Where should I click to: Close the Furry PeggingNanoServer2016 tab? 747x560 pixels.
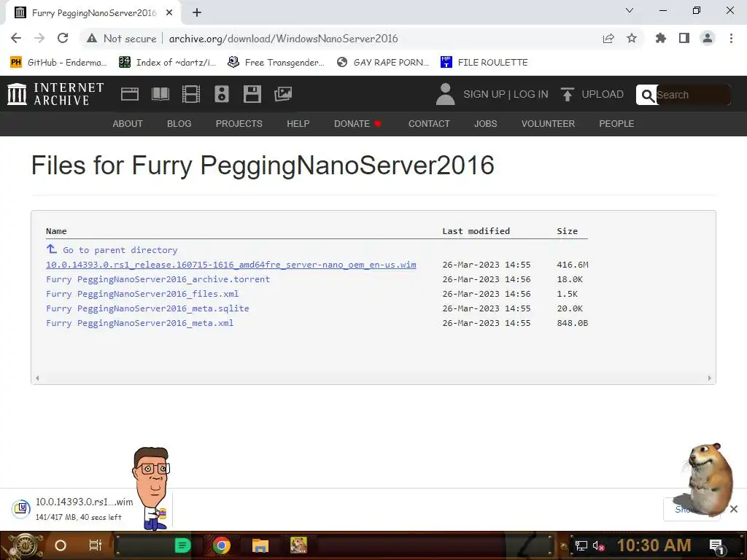pyautogui.click(x=169, y=13)
